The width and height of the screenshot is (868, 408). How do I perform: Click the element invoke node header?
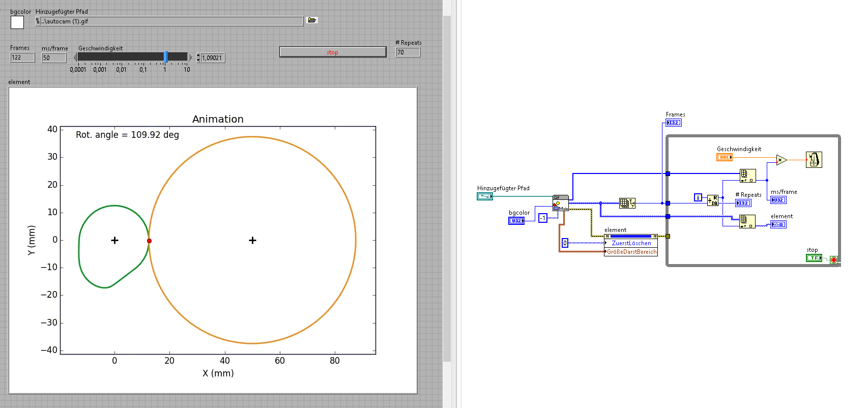(631, 236)
